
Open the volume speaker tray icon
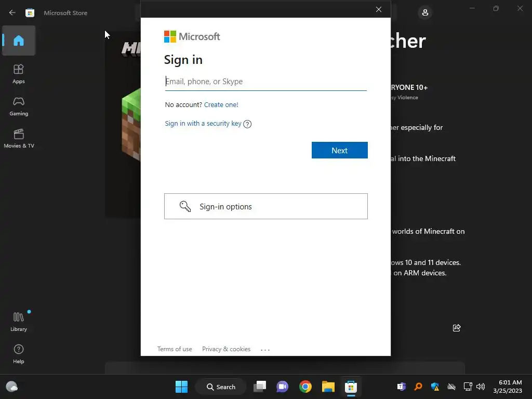coord(481,387)
